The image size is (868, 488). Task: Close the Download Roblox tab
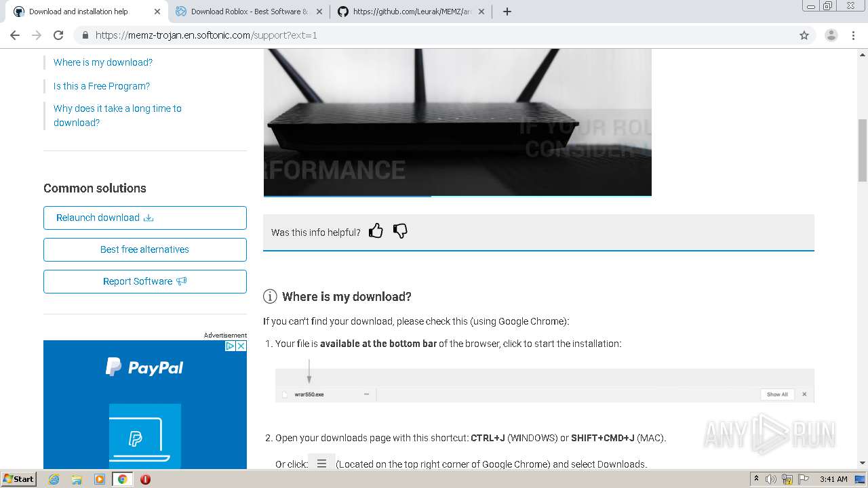coord(319,12)
